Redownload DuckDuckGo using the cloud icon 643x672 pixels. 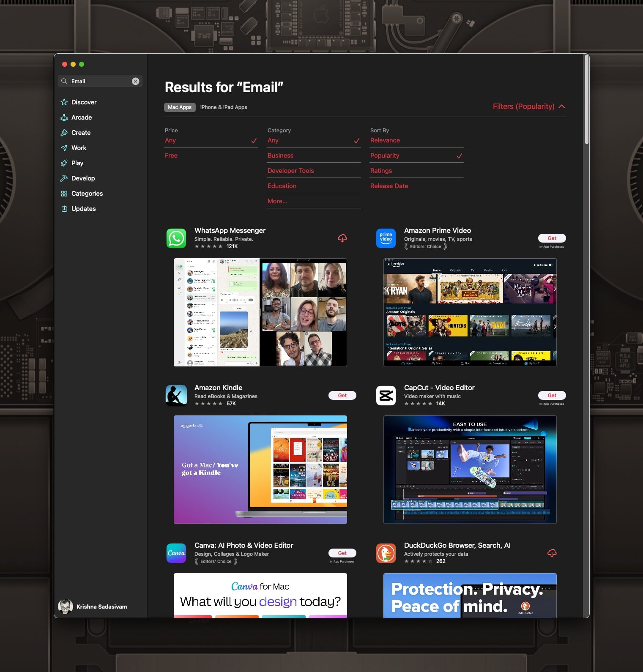pos(552,553)
